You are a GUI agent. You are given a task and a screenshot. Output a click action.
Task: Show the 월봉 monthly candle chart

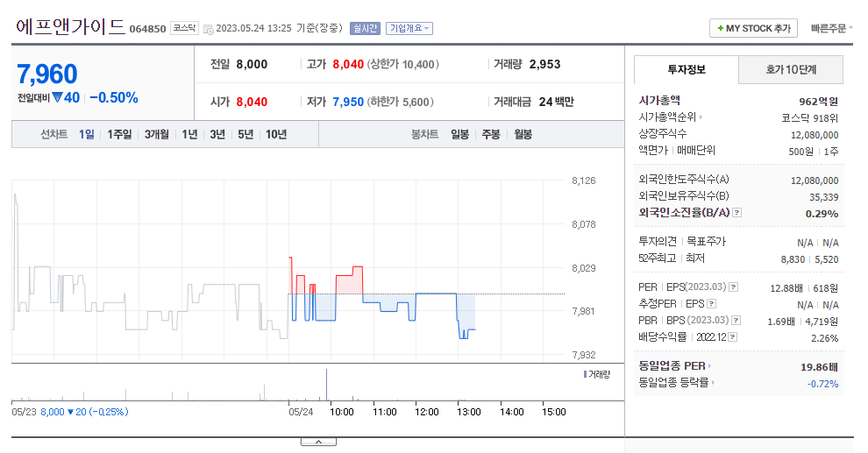523,134
